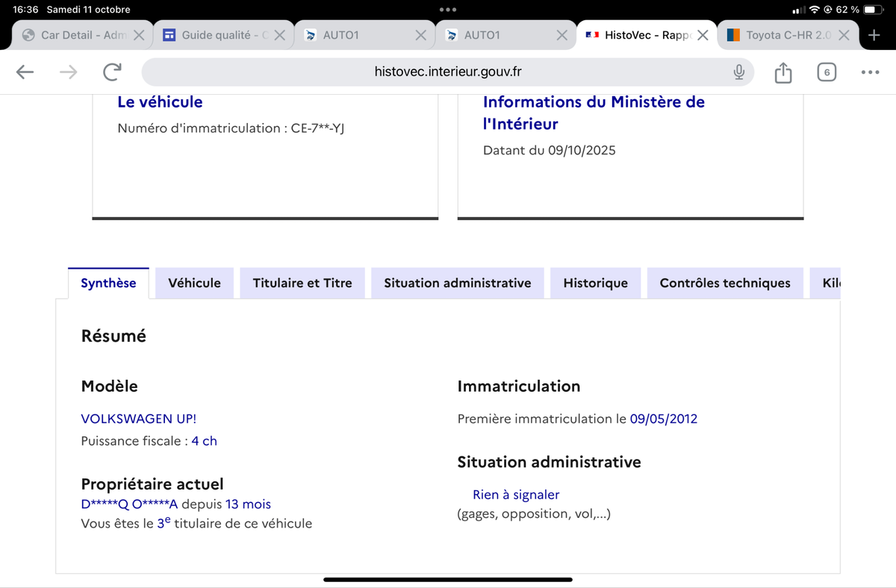Open the Situation administrative tab
896x588 pixels.
tap(458, 283)
